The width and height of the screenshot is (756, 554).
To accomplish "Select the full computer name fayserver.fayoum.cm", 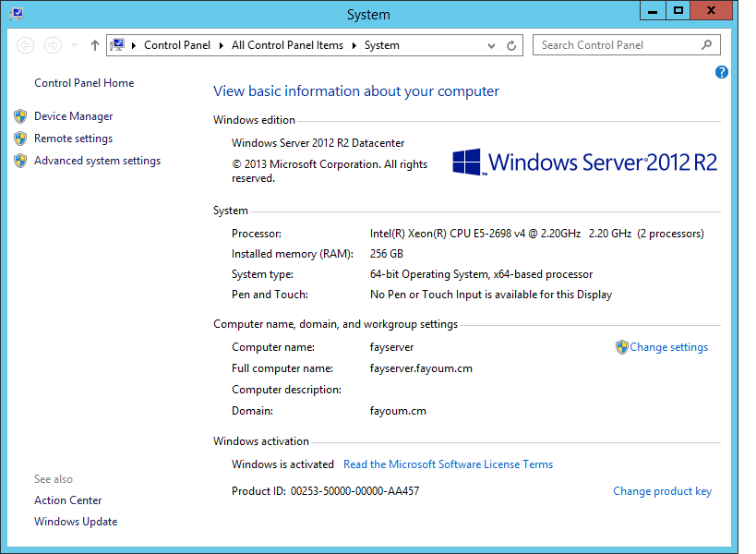I will coord(421,368).
